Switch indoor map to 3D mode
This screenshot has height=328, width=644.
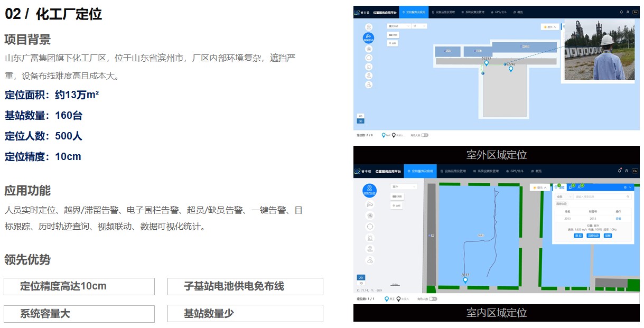click(x=361, y=283)
